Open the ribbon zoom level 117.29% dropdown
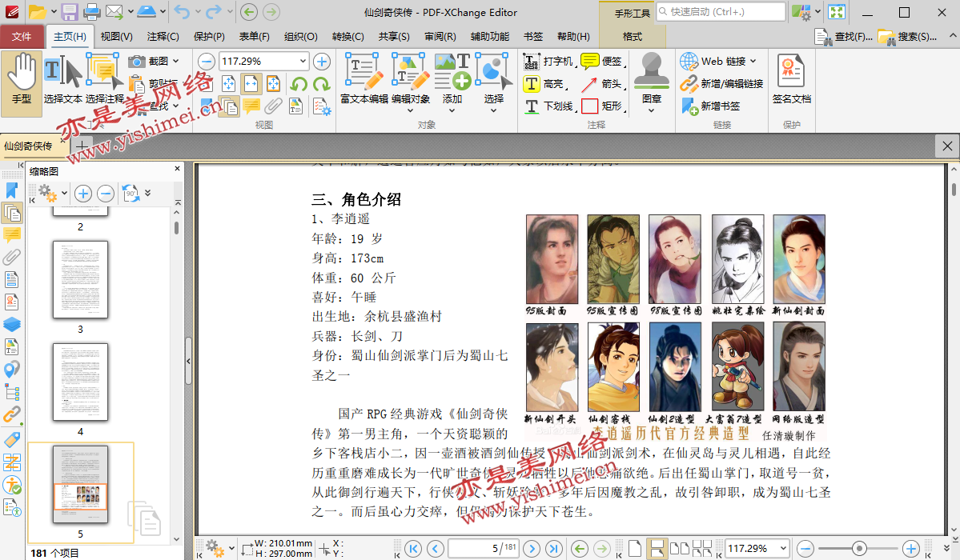The image size is (960, 560). pos(303,62)
